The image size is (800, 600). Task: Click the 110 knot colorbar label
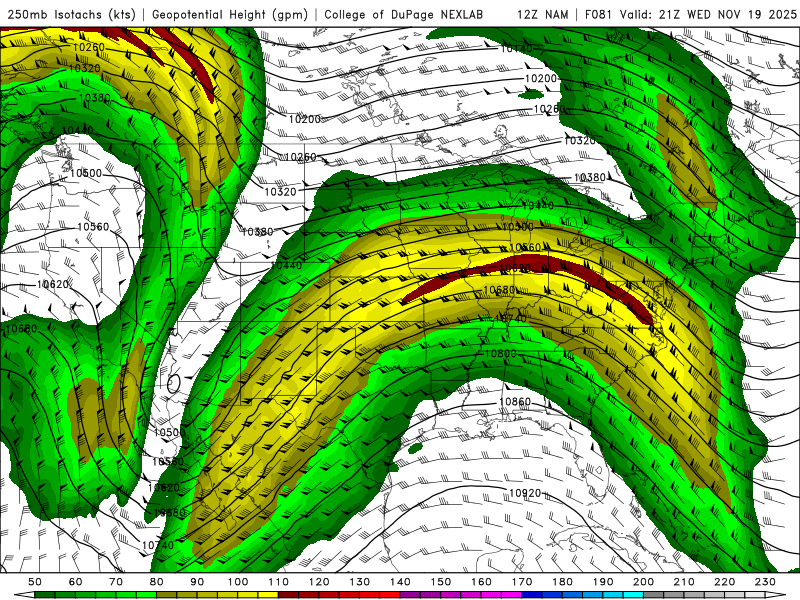(279, 582)
